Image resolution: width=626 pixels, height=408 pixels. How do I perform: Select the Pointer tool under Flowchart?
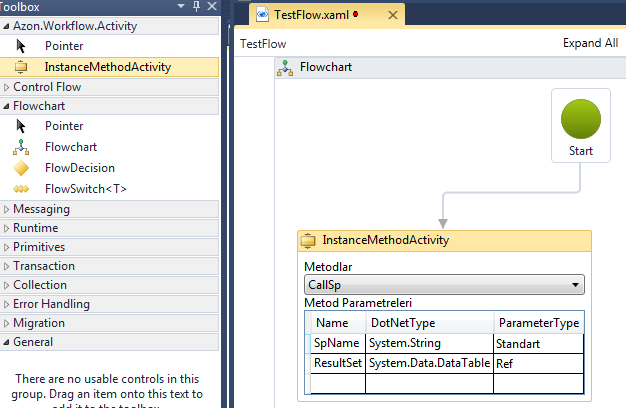pos(21,126)
